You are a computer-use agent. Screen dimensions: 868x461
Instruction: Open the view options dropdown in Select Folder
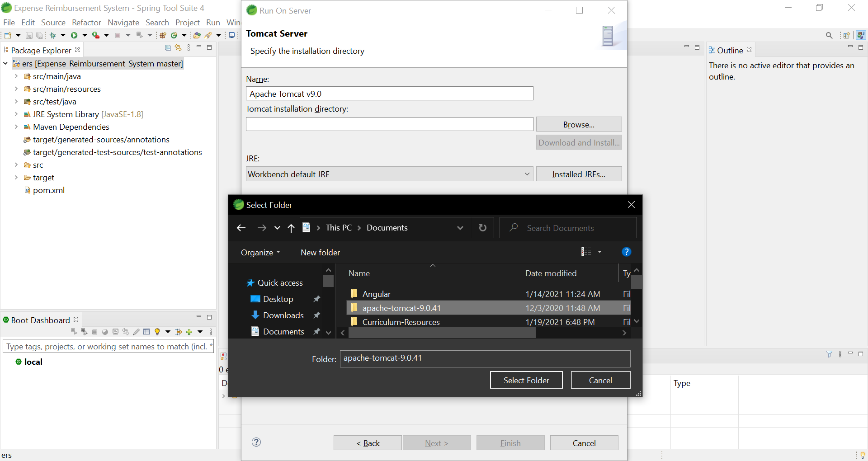[600, 252]
